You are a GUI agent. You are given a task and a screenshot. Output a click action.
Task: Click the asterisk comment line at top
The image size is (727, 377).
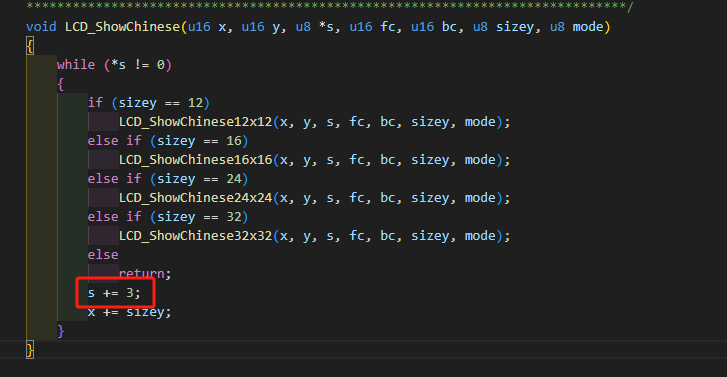pyautogui.click(x=329, y=6)
